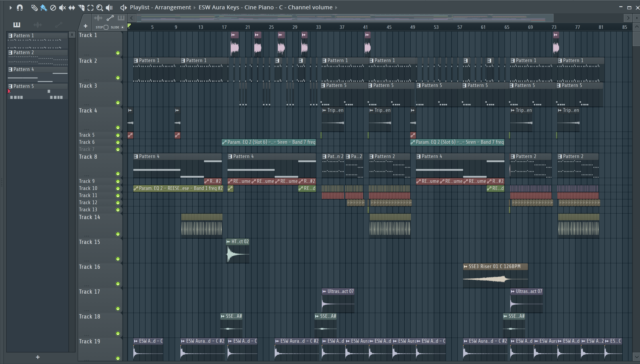Image resolution: width=640 pixels, height=364 pixels.
Task: Add a new track with plus button
Action: pos(85,26)
